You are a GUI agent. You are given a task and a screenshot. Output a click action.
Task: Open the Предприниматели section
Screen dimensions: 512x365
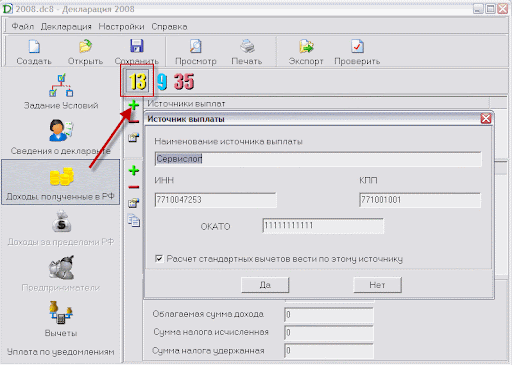coord(61,273)
